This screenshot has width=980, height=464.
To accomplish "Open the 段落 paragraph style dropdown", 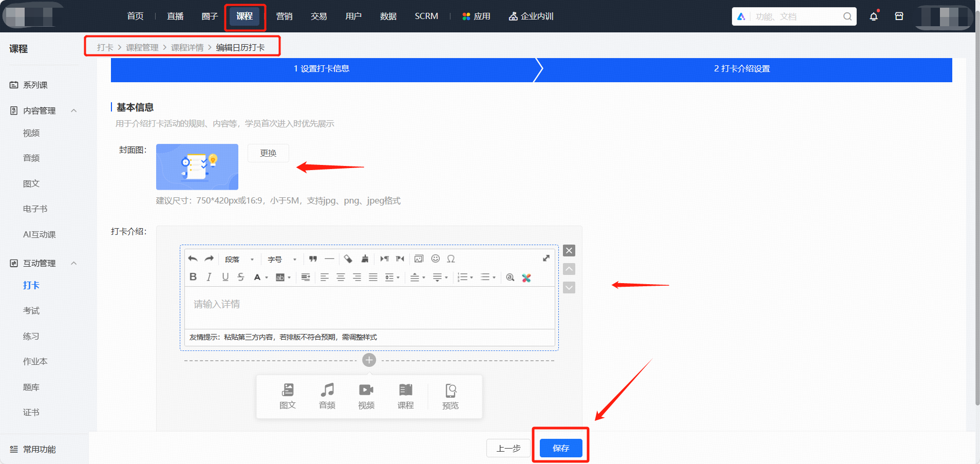I will click(x=239, y=259).
